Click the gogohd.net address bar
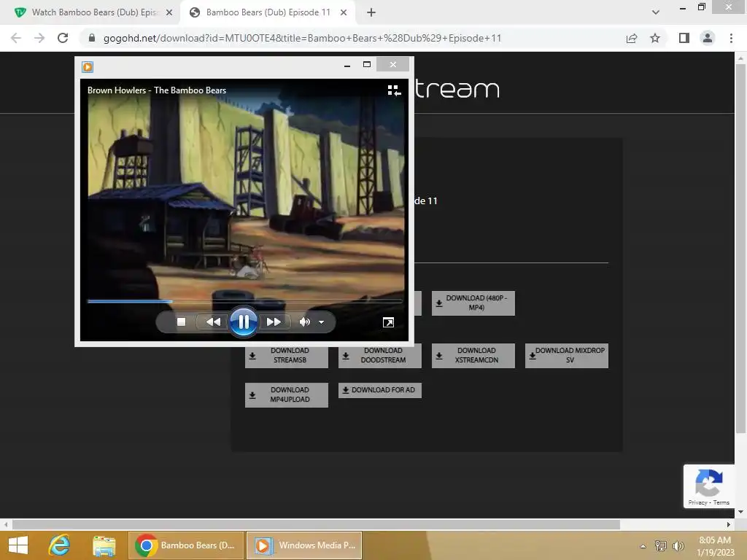This screenshot has width=747, height=560. click(302, 38)
